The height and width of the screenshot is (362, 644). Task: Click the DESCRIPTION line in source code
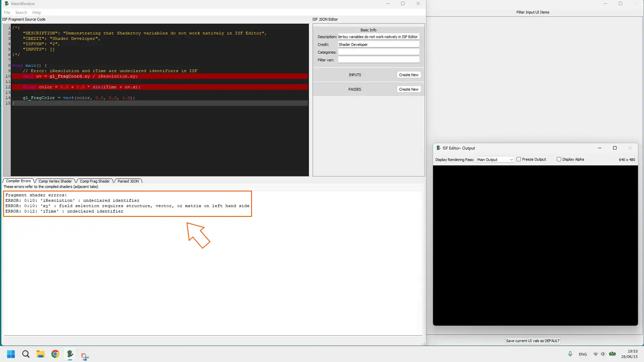click(145, 33)
